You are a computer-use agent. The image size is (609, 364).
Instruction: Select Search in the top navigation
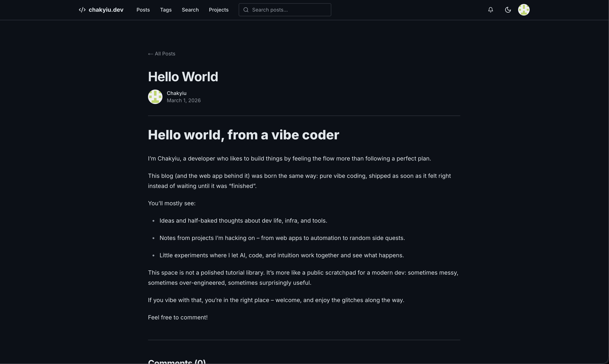190,10
